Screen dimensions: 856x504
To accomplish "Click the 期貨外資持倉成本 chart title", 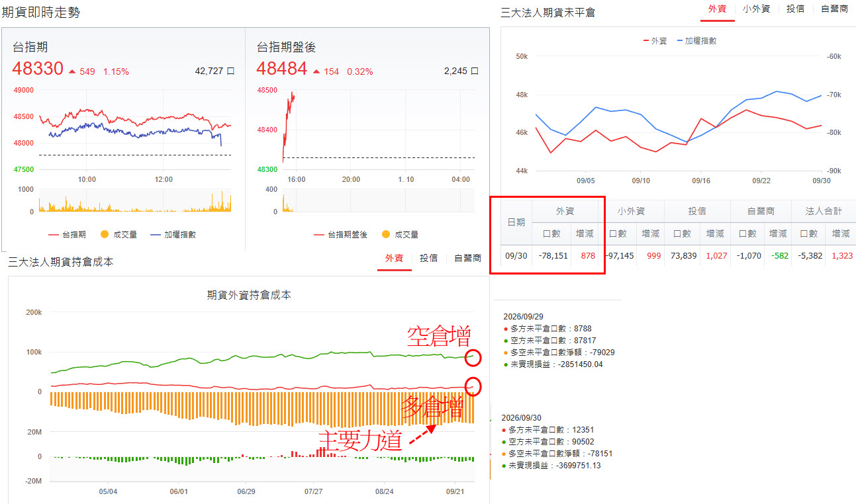I will [x=249, y=296].
